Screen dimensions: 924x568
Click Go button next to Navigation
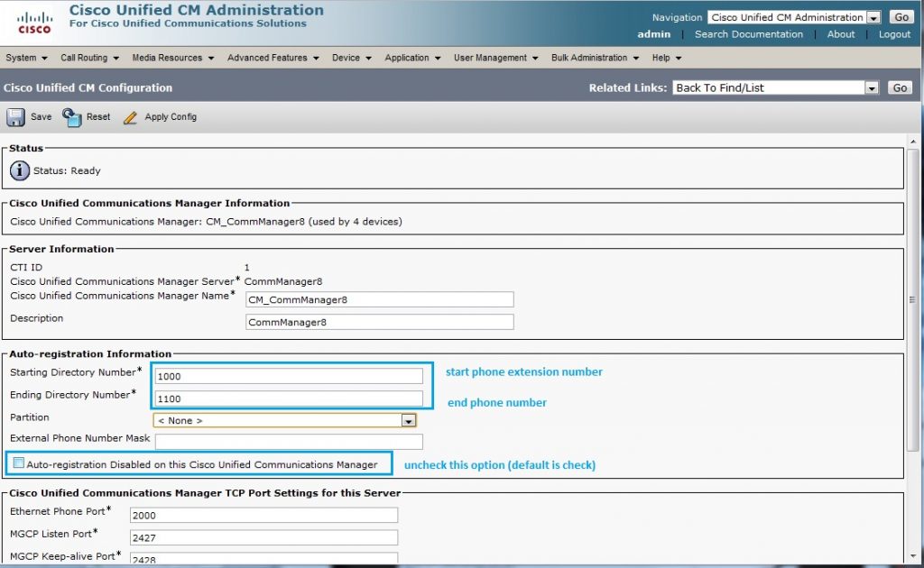coord(901,18)
